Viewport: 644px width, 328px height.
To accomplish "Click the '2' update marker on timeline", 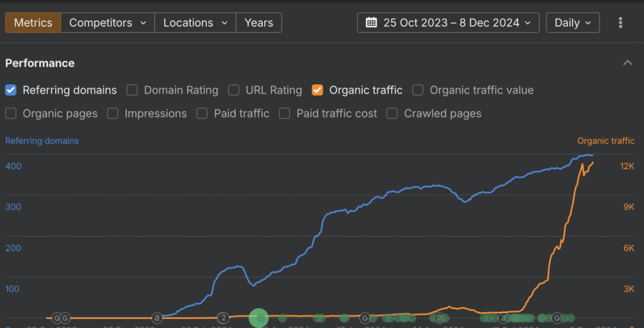I will pos(223,318).
